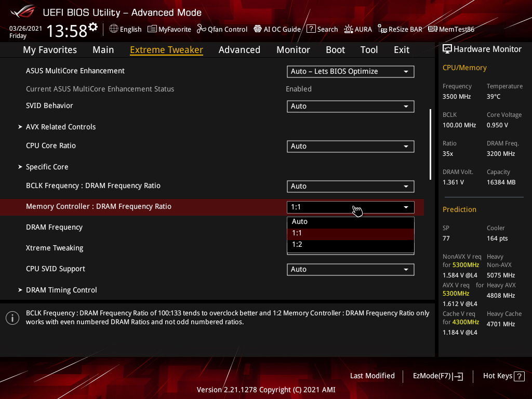The width and height of the screenshot is (532, 399).
Task: Click the settings list scrollbar
Action: (431, 144)
